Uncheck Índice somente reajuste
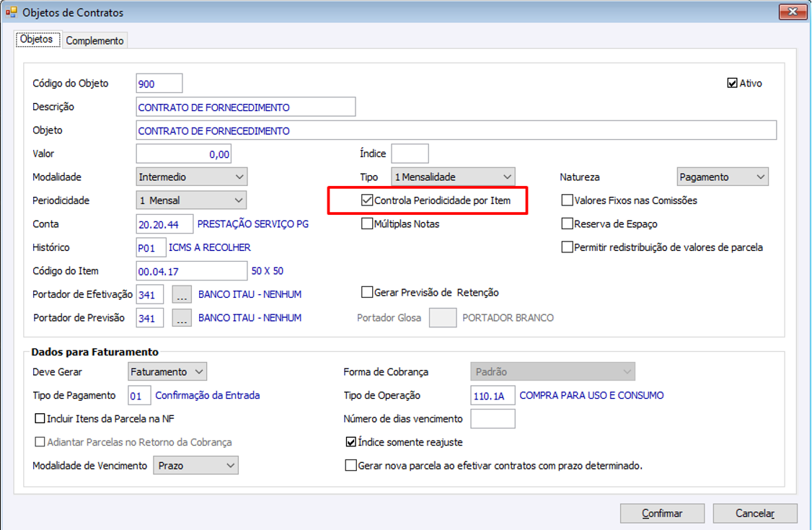Screen dimensions: 812x530 (351, 442)
